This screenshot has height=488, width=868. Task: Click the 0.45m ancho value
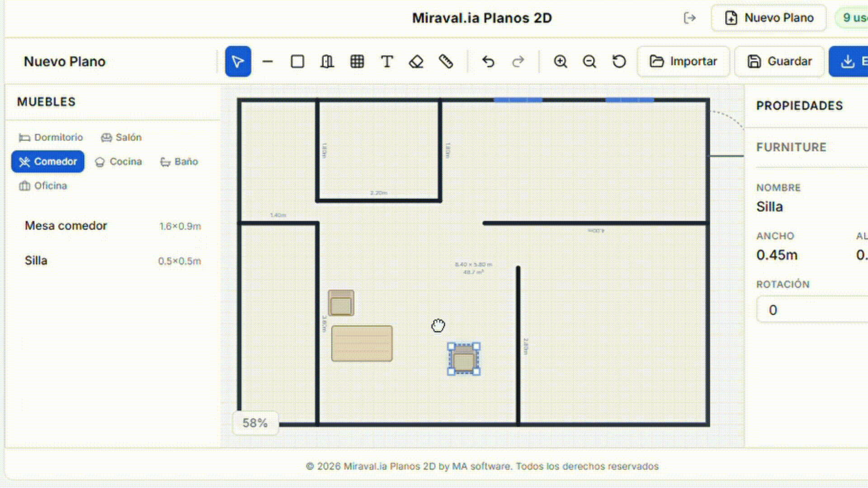coord(777,255)
